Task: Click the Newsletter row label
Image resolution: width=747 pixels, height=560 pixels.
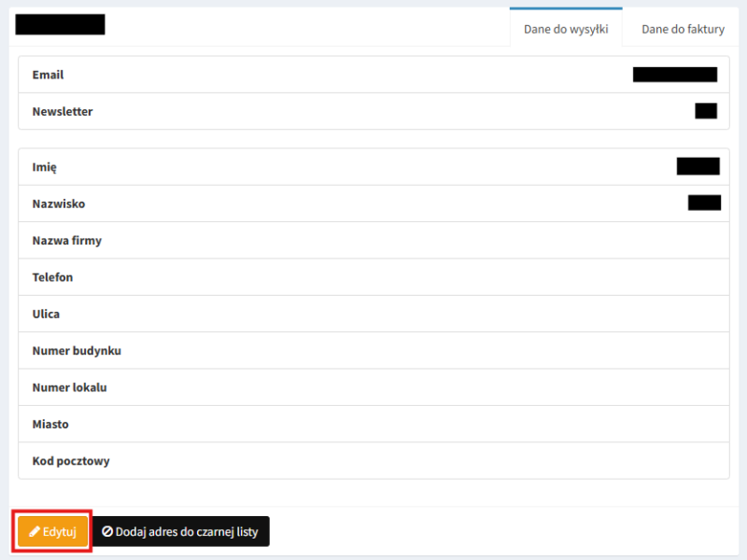Action: tap(63, 111)
